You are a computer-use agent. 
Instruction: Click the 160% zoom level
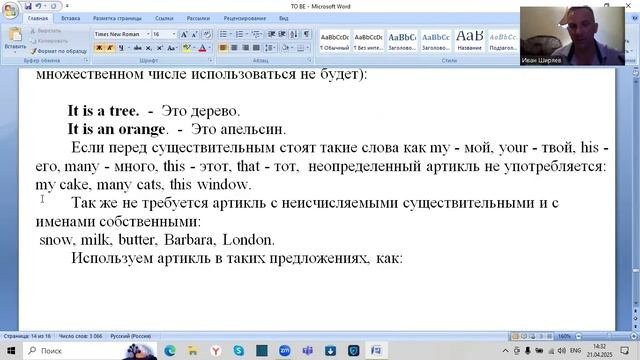(564, 336)
